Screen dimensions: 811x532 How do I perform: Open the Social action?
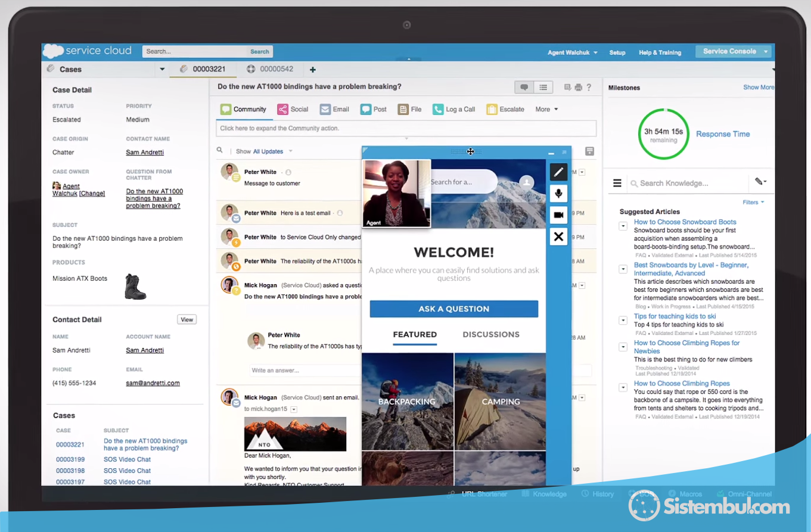coord(293,110)
